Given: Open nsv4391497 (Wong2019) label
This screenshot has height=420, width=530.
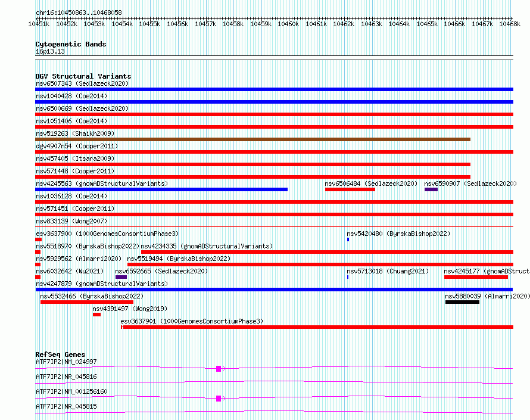Looking at the screenshot, I should 130,309.
